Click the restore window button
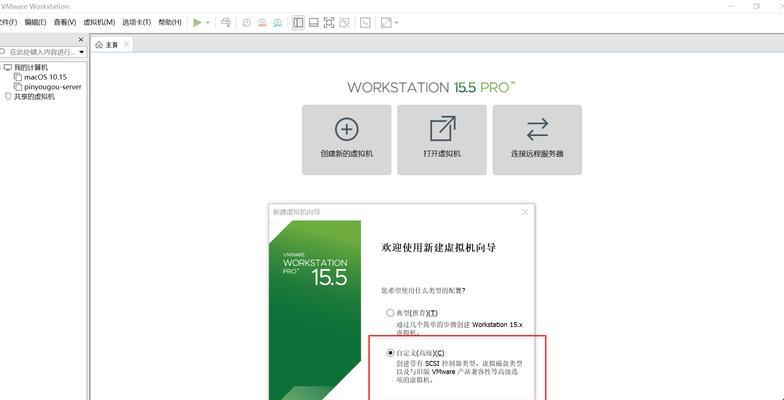Image resolution: width=784 pixels, height=400 pixels. pos(756,6)
